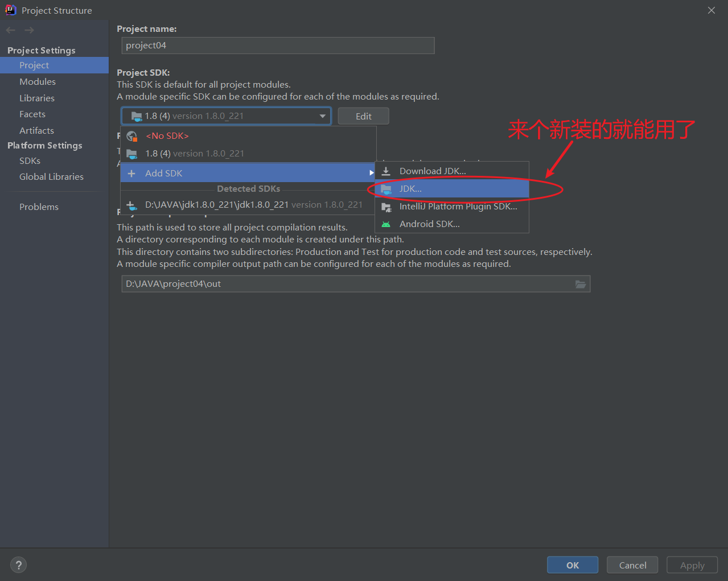Image resolution: width=728 pixels, height=581 pixels.
Task: Select SDKs under Platform Settings
Action: (30, 160)
